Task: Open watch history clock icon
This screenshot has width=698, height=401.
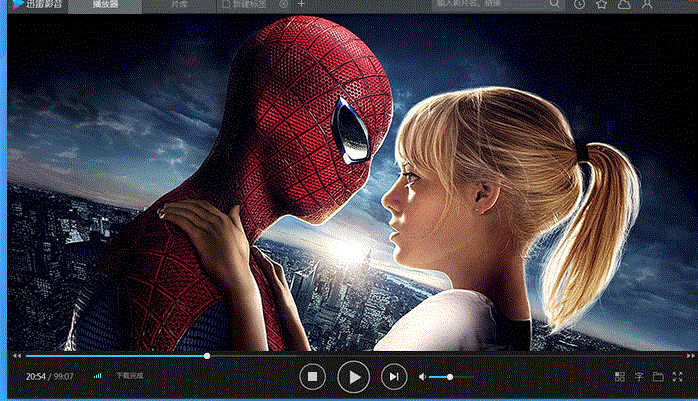Action: [x=581, y=5]
